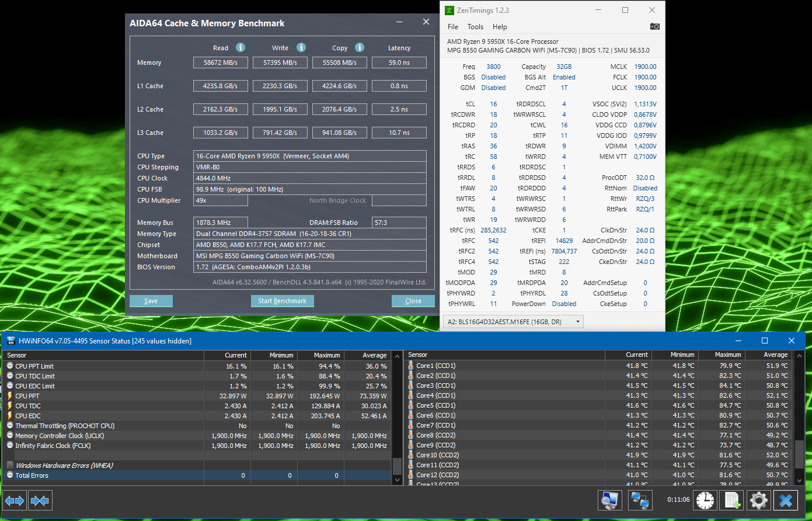Click the Thermal Throttling row gauge icon
This screenshot has width=812, height=521.
tap(10, 426)
